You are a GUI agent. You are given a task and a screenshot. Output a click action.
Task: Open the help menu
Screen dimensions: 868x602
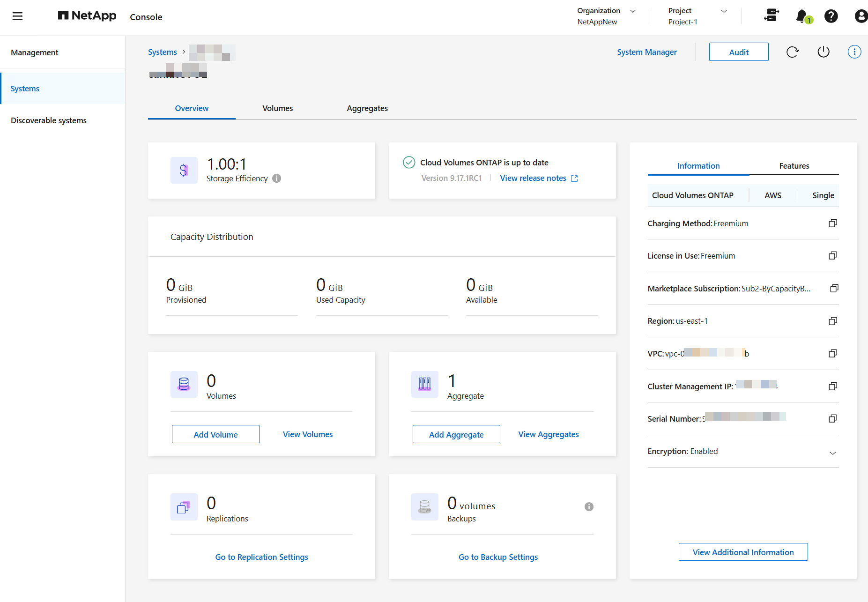coord(831,16)
